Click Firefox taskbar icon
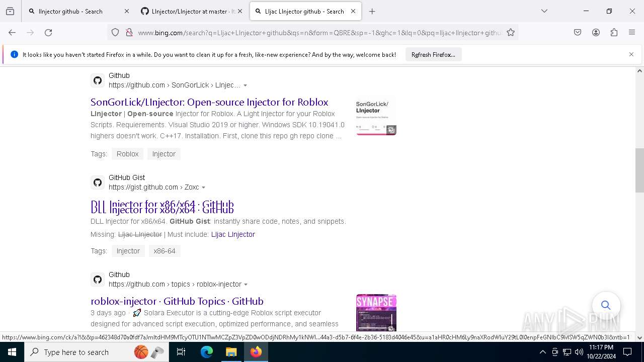644x362 pixels. pyautogui.click(x=256, y=352)
